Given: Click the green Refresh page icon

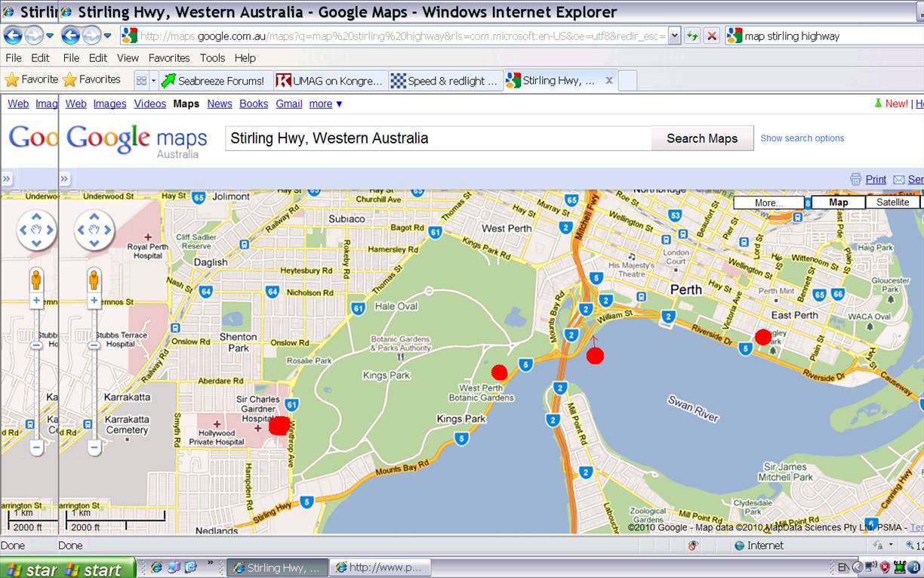Looking at the screenshot, I should [x=692, y=36].
